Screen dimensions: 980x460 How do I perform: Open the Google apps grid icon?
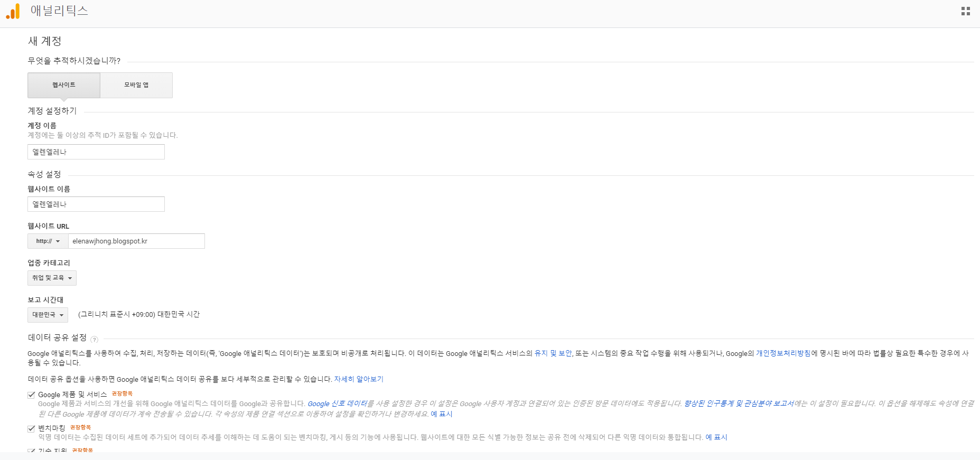(966, 11)
